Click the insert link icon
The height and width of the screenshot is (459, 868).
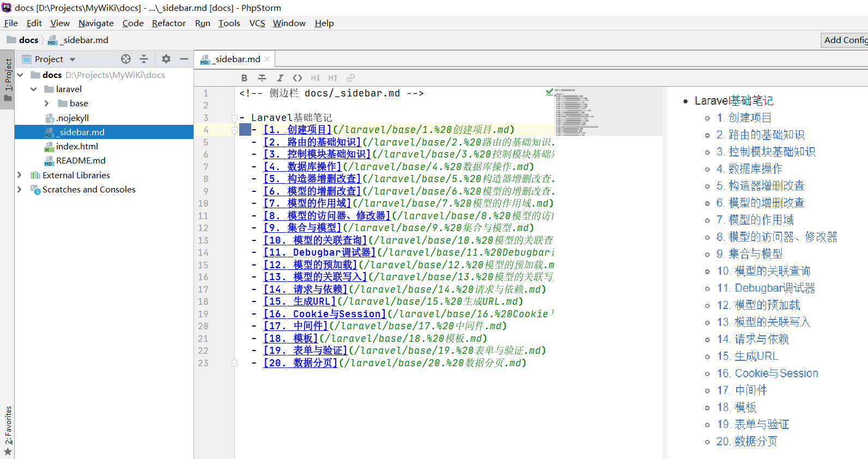pyautogui.click(x=351, y=78)
